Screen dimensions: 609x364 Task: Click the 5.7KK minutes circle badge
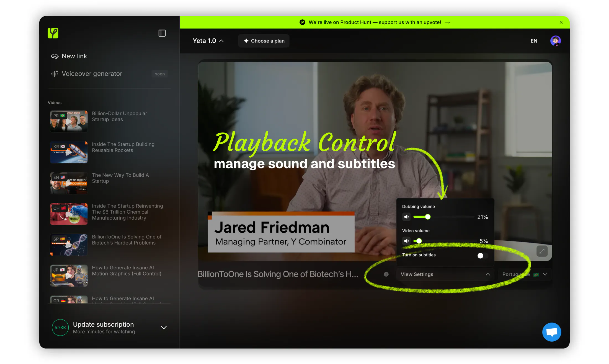coord(60,327)
